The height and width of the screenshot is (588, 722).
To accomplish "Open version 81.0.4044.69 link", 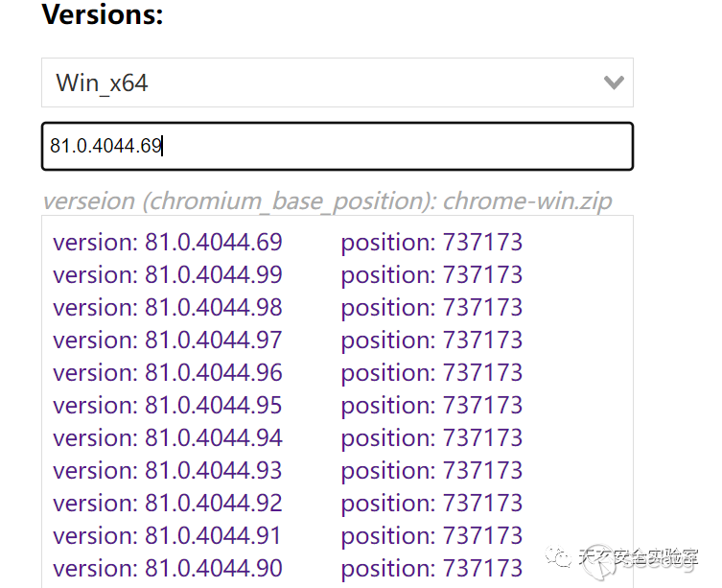I will coord(168,243).
